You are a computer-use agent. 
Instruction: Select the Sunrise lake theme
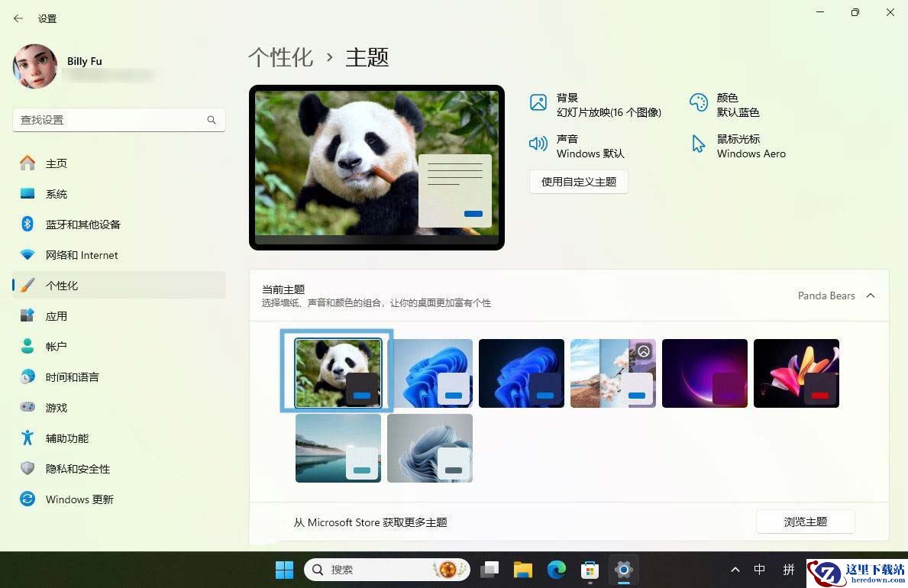338,448
